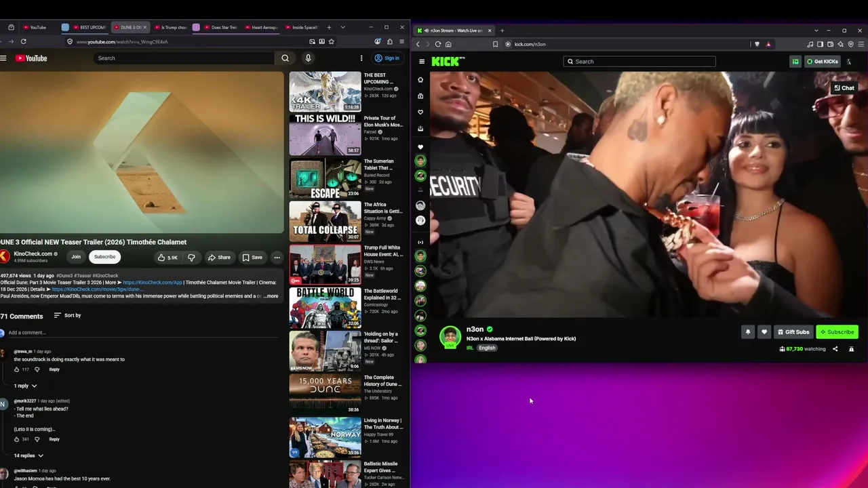Turn on notifications with the bell for n3on
This screenshot has width=868, height=488.
(x=748, y=332)
